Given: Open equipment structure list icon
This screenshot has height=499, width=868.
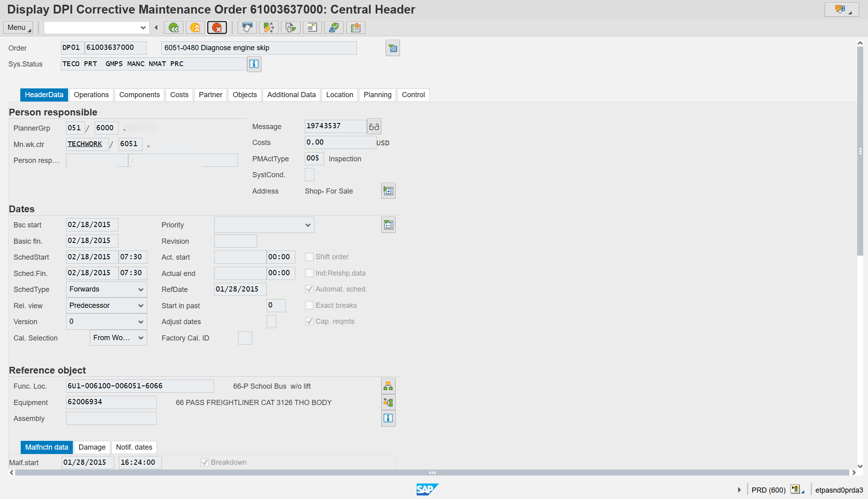Looking at the screenshot, I should click(388, 402).
